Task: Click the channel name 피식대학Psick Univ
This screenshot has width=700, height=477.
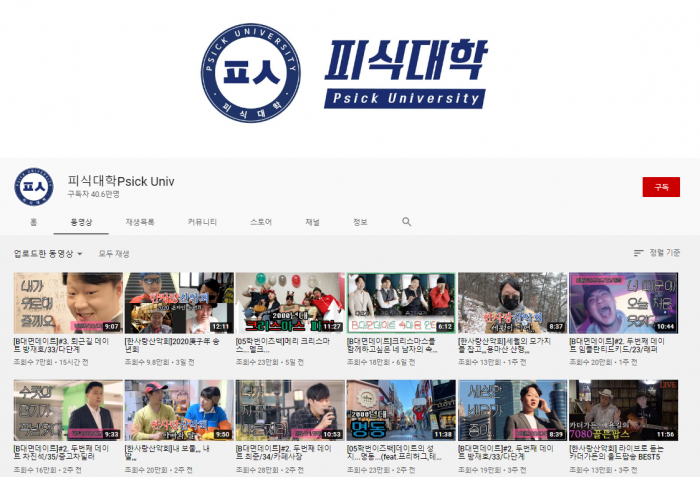Action: (x=121, y=181)
